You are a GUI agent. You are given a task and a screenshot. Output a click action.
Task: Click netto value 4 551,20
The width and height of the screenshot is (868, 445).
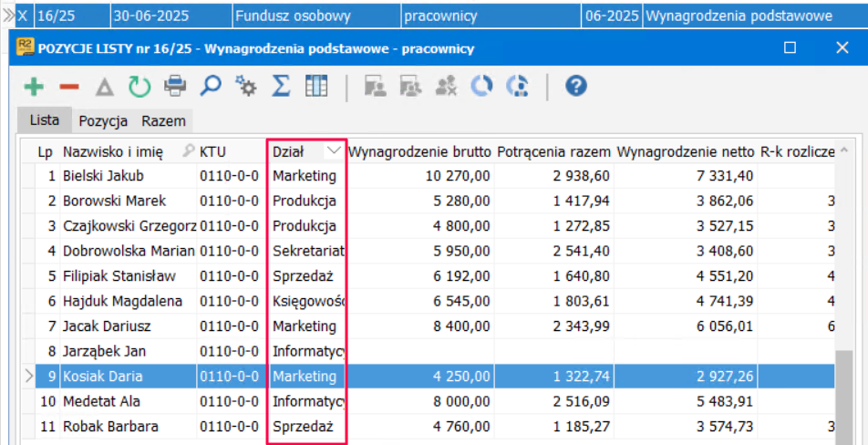[725, 276]
